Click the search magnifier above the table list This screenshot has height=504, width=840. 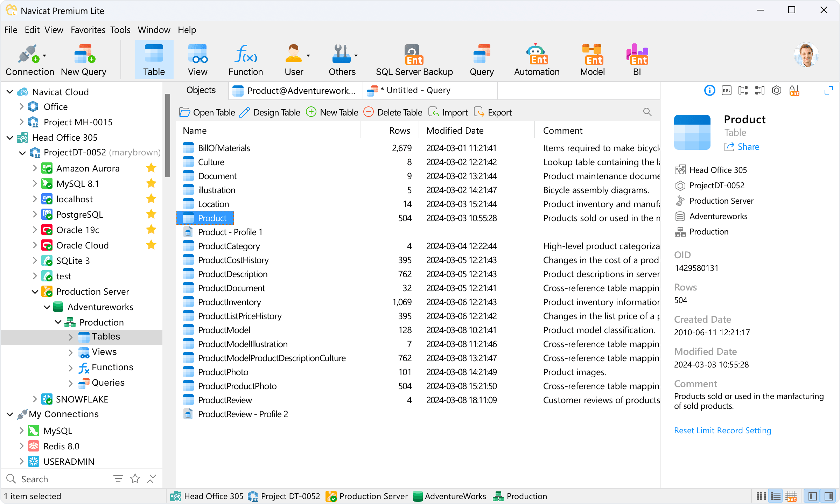tap(647, 112)
